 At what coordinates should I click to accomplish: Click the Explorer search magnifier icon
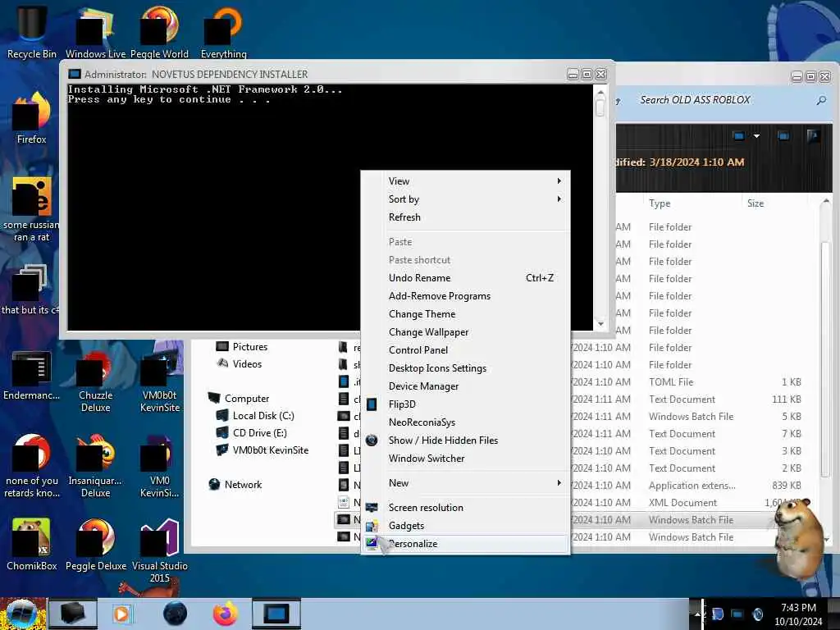[x=820, y=100]
